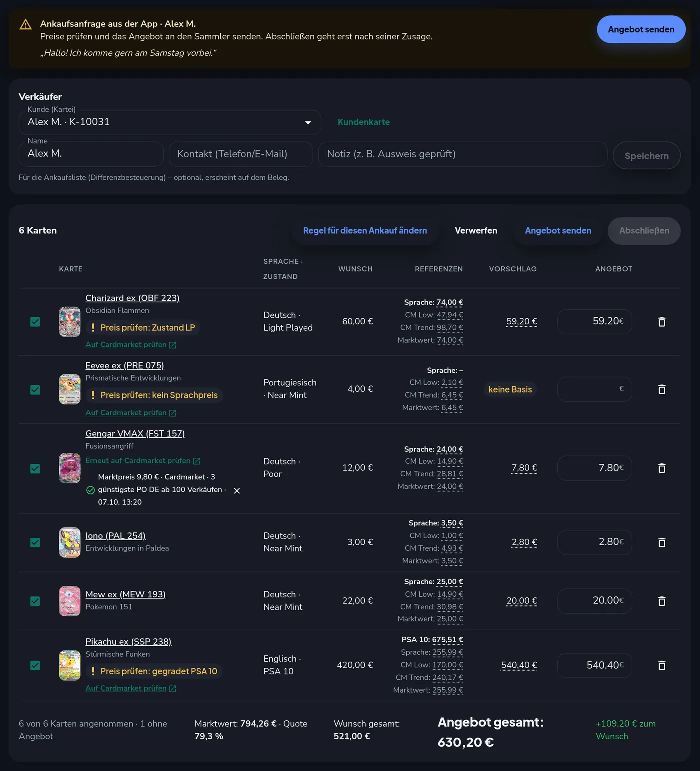Apply the Vorschlag 59,20 € for Charizard
The image size is (700, 771).
click(x=522, y=321)
